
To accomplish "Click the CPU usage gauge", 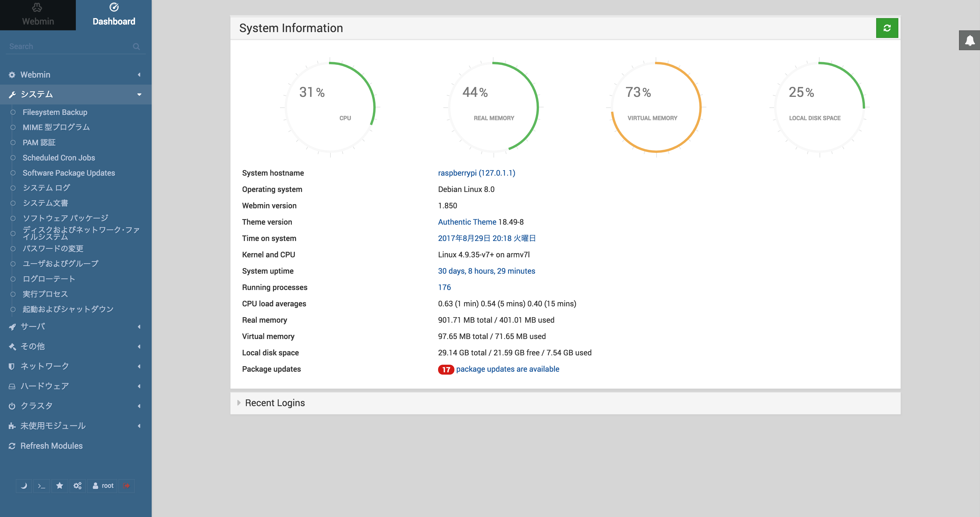I will (x=330, y=107).
